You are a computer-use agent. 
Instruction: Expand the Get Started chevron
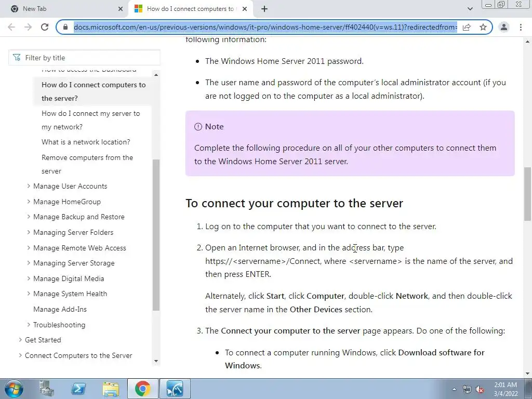(x=20, y=340)
